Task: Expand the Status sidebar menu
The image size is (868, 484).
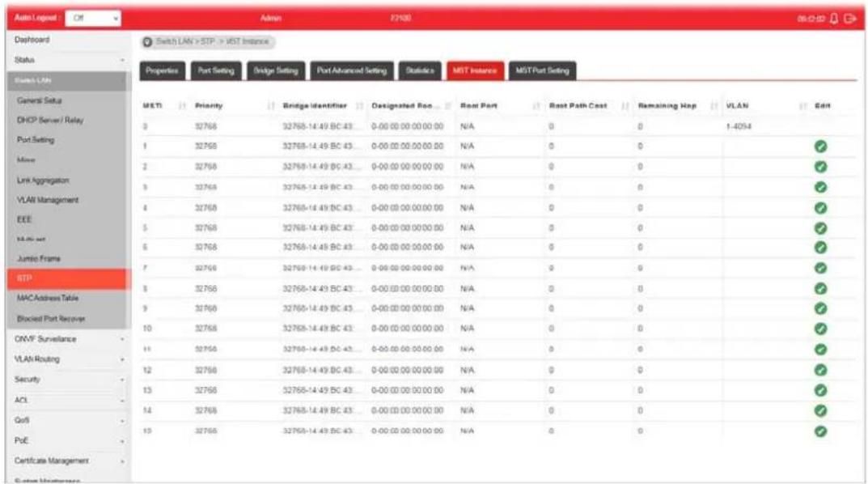Action: pyautogui.click(x=69, y=60)
